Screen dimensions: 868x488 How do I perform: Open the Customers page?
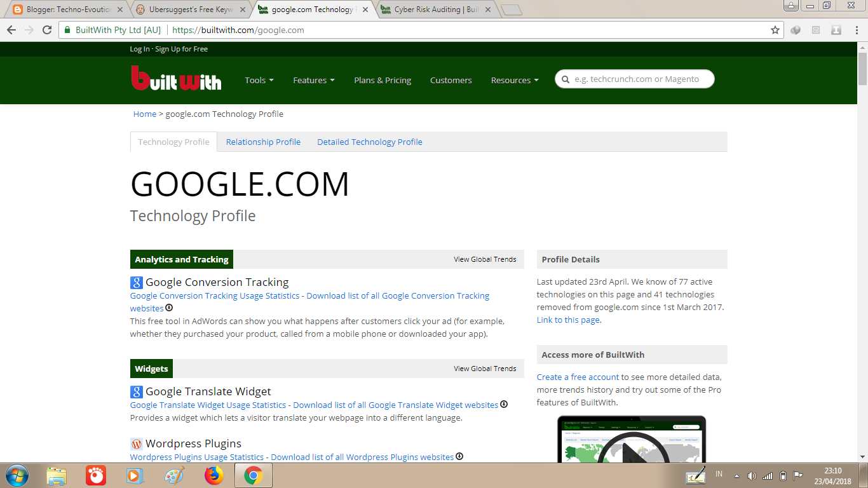click(451, 80)
